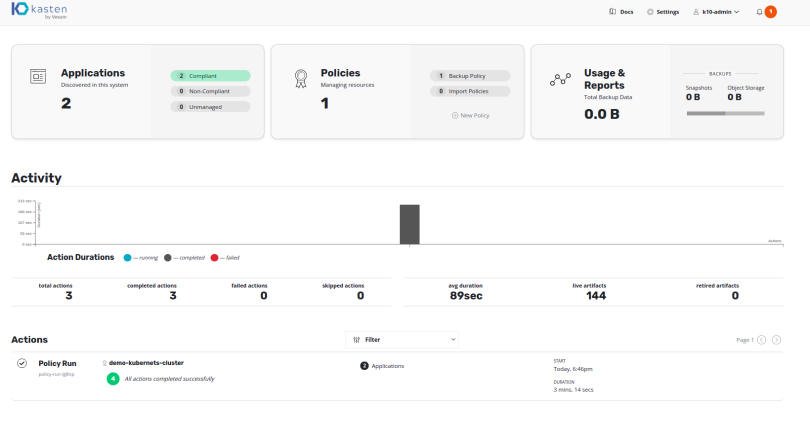Click the green badge showing 4

pos(113,379)
